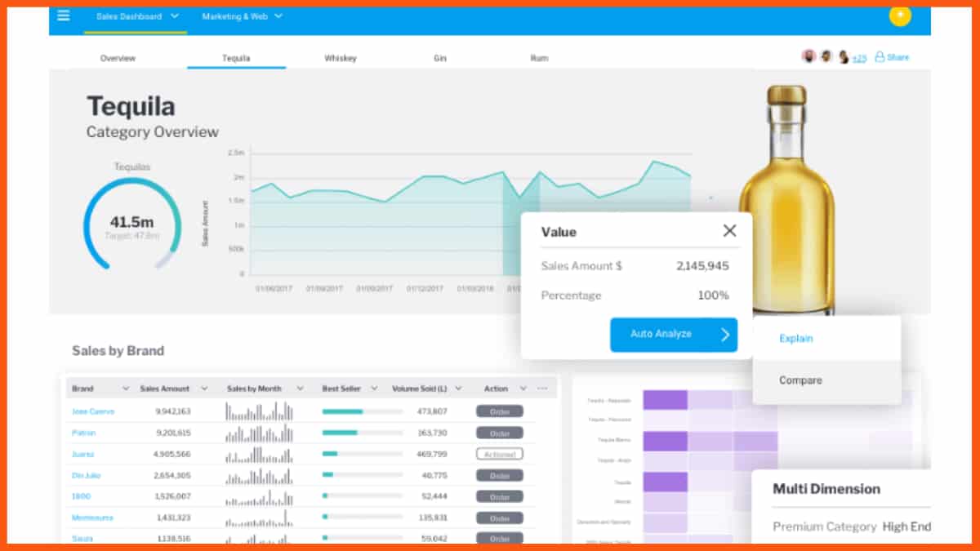Expand the Sales Dashboard dropdown

click(176, 16)
